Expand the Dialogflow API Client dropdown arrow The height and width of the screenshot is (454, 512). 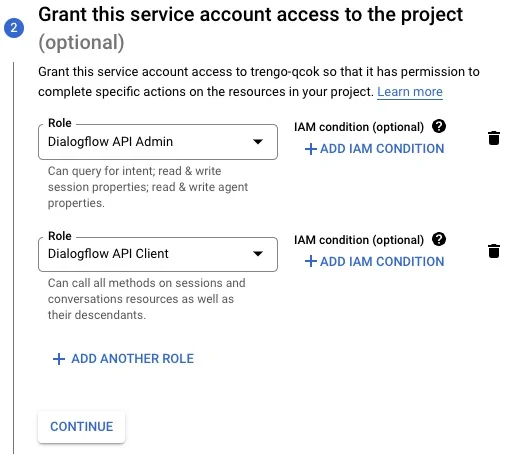coord(258,254)
